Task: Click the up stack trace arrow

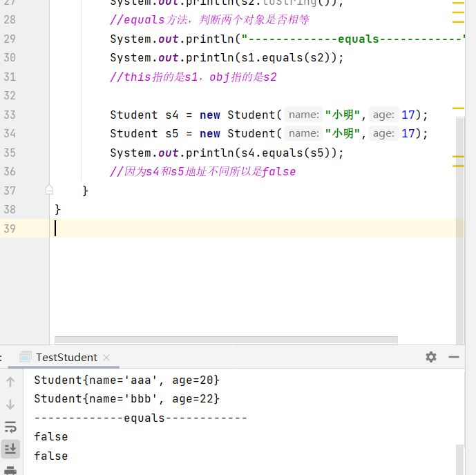Action: click(10, 382)
